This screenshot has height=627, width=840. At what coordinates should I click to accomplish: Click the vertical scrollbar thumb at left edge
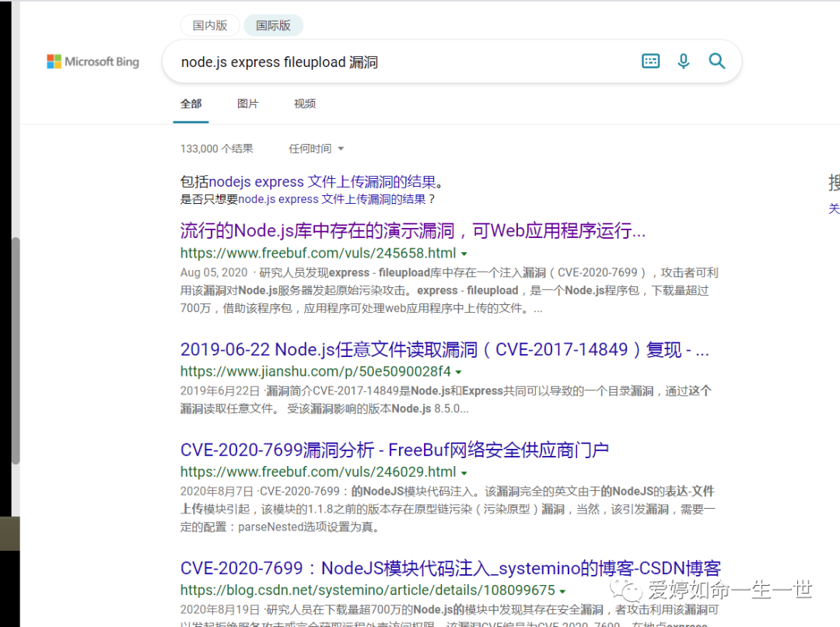coord(16,351)
